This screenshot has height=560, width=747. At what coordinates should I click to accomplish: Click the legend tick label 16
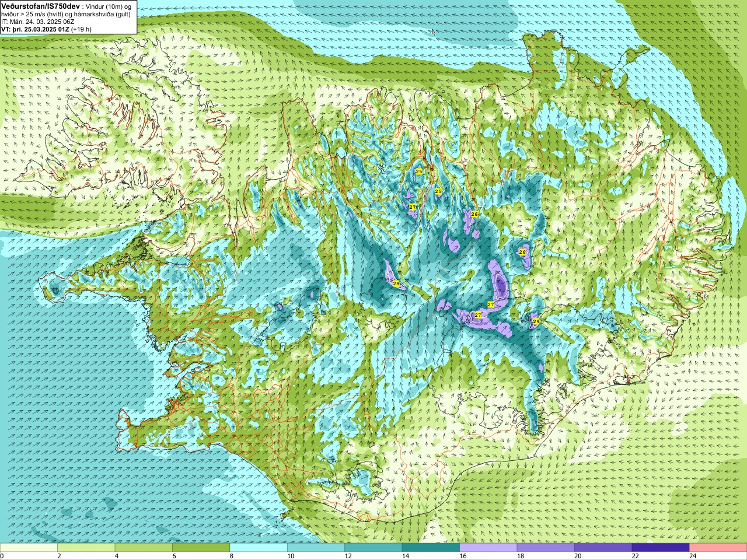pyautogui.click(x=462, y=556)
